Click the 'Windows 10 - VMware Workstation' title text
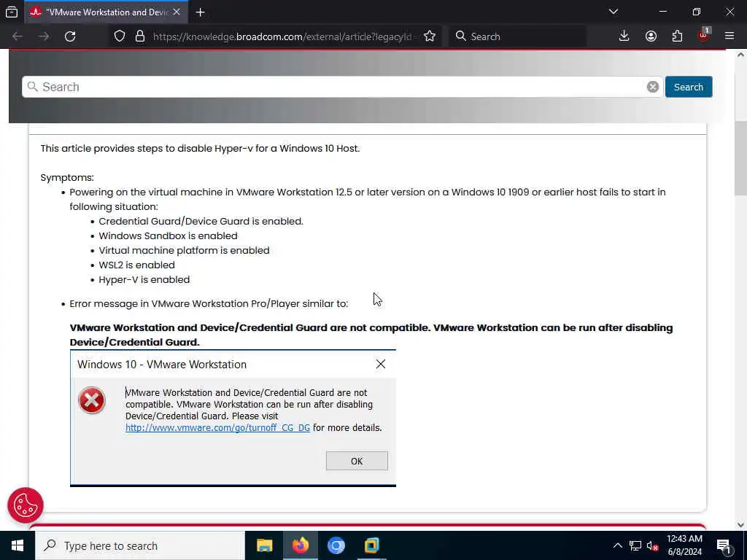Viewport: 747px width, 560px height. [x=162, y=365]
